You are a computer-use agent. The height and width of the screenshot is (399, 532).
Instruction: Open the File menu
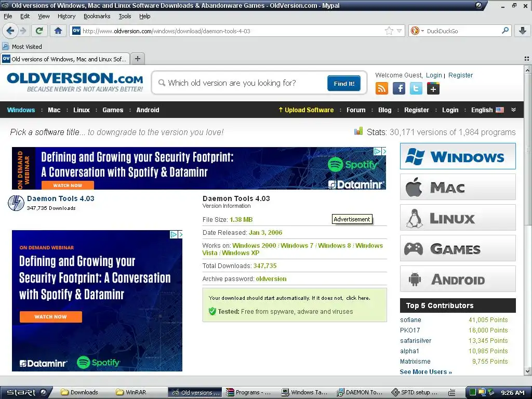point(8,16)
